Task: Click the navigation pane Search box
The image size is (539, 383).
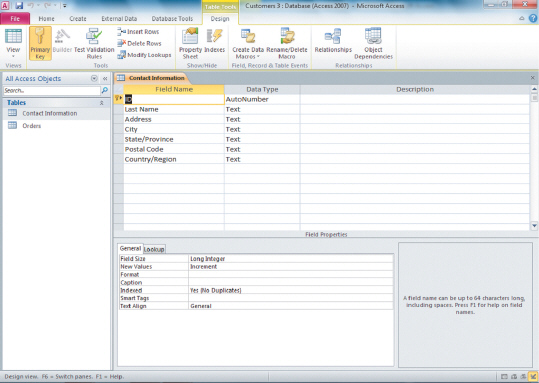Action: (52, 90)
